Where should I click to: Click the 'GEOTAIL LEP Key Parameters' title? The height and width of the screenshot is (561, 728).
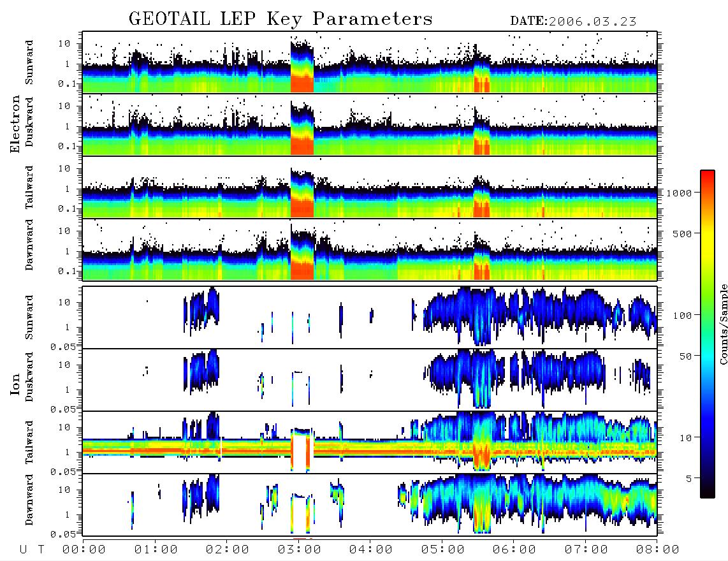[x=280, y=19]
